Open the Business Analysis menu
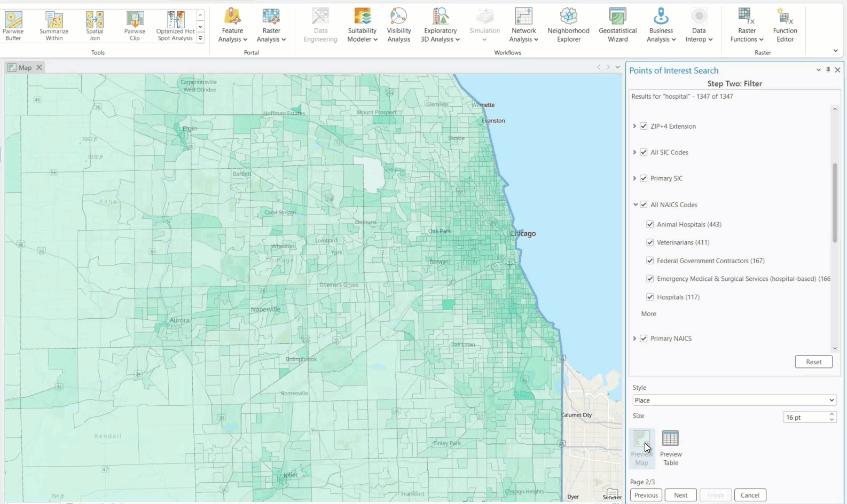Image resolution: width=847 pixels, height=504 pixels. pos(661,25)
